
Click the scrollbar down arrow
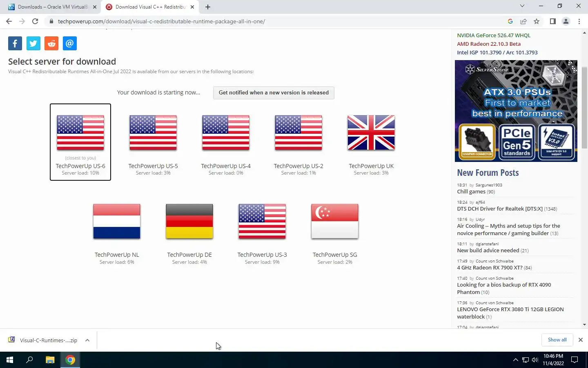585,325
